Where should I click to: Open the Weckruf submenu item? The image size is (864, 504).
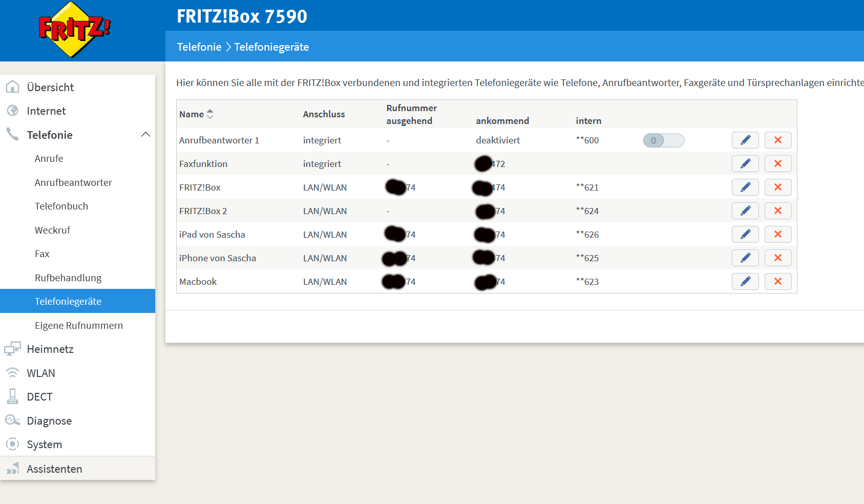[x=52, y=230]
